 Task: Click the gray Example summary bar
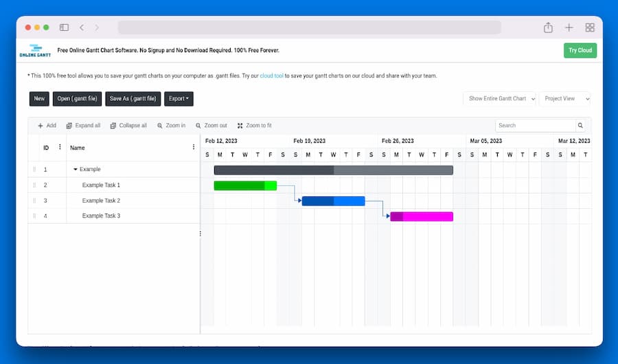[x=334, y=170]
